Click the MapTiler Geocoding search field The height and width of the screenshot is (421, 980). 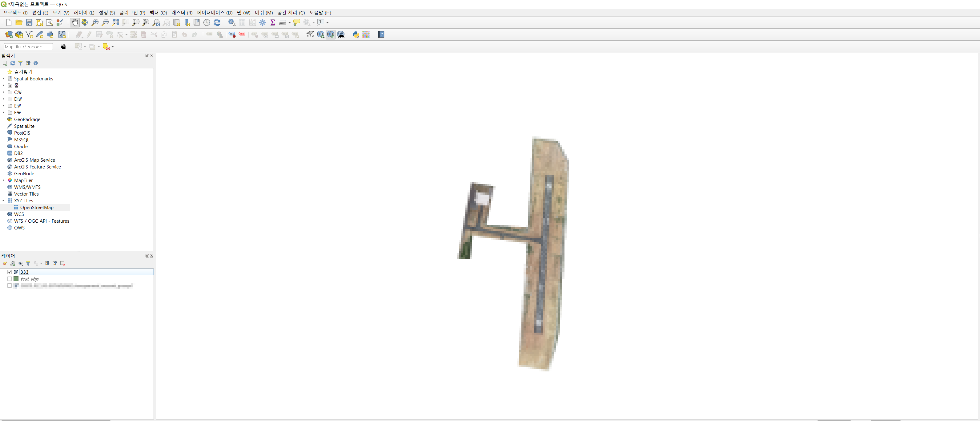click(28, 47)
